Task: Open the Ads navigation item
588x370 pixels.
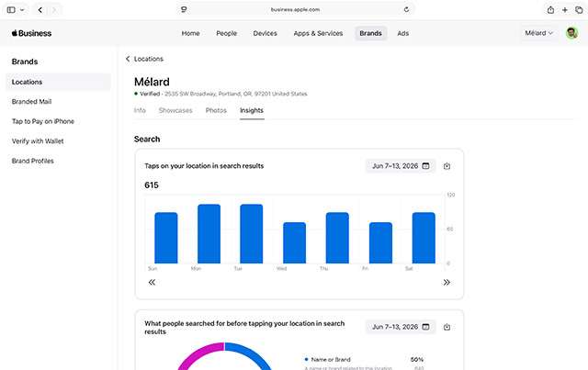Action: [403, 33]
